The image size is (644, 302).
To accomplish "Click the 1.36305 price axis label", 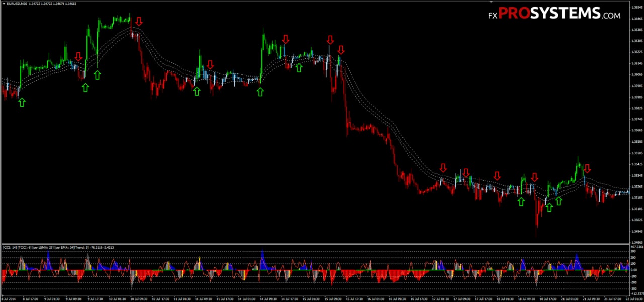I will click(636, 41).
